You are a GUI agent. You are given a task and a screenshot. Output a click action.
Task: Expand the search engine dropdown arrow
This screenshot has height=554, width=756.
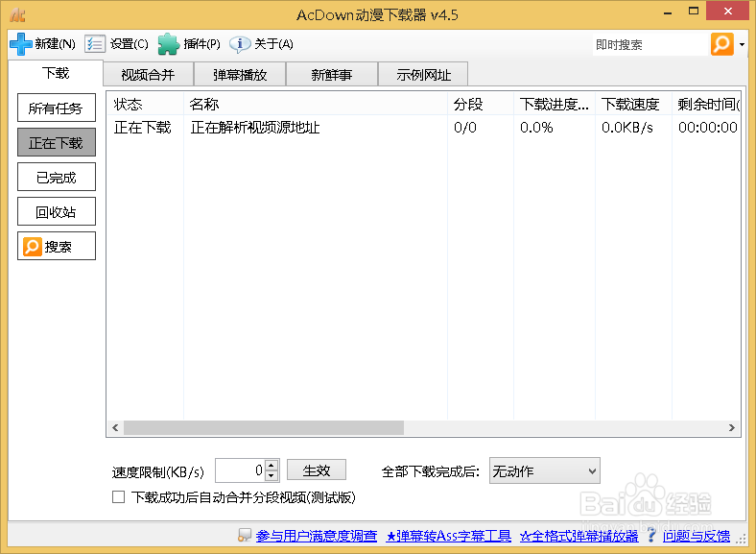click(x=742, y=44)
